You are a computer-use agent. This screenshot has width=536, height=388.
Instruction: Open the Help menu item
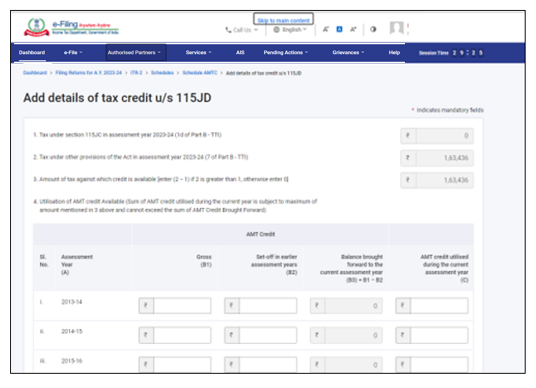point(394,52)
